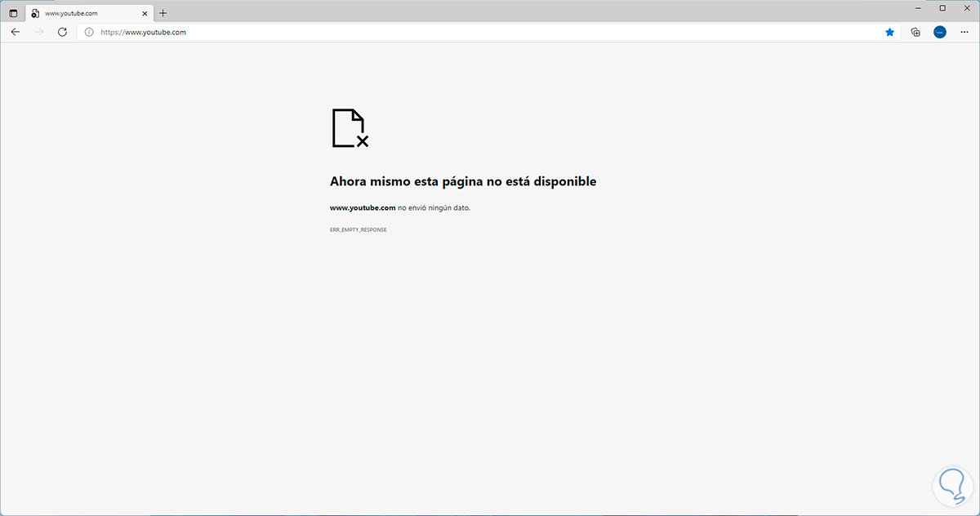Click the bold www.youtube.com text in message
980x516 pixels.
[363, 207]
